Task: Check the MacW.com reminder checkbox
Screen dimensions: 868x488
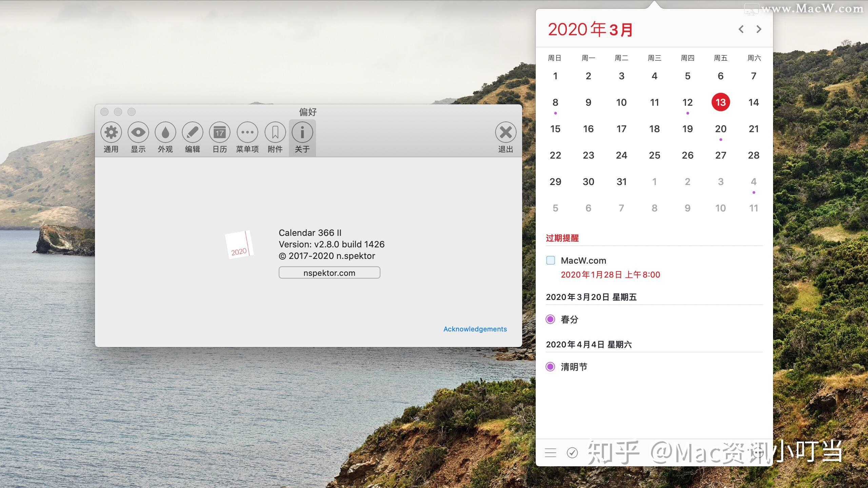Action: coord(550,260)
